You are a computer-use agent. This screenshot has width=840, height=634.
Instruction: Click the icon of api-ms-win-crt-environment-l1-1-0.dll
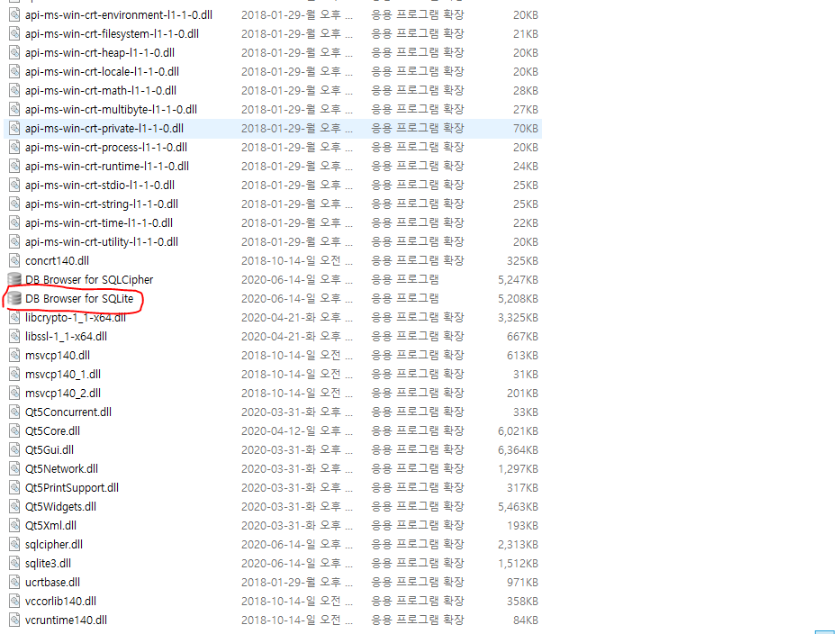coord(15,15)
